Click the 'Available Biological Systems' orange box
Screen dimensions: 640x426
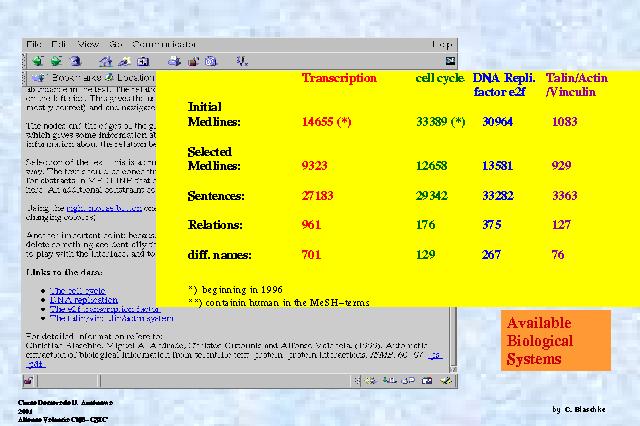(555, 341)
